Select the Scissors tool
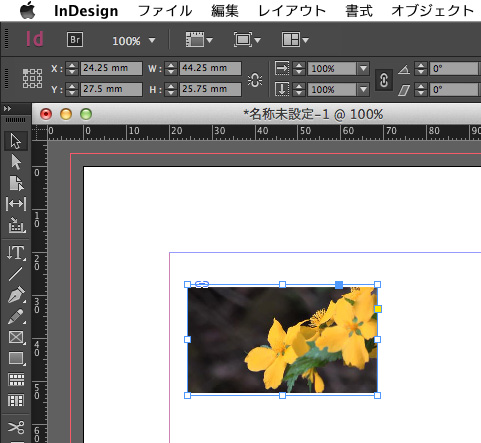This screenshot has width=481, height=443. (x=16, y=427)
